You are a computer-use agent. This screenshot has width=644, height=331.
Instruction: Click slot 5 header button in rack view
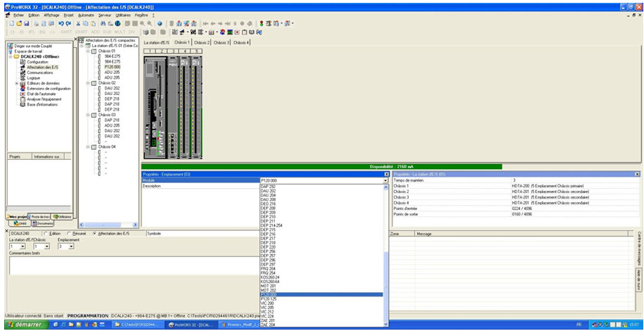[x=197, y=51]
